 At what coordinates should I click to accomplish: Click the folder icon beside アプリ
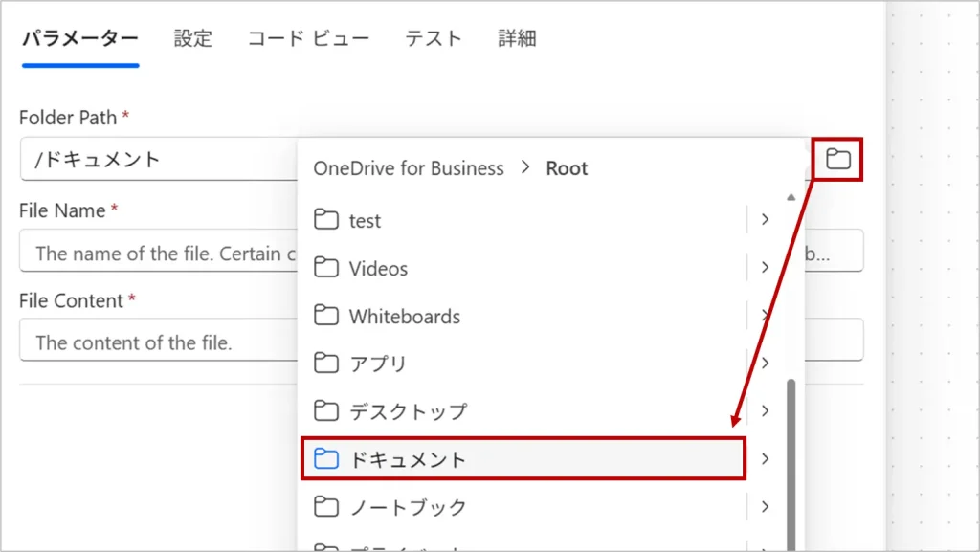(x=327, y=364)
